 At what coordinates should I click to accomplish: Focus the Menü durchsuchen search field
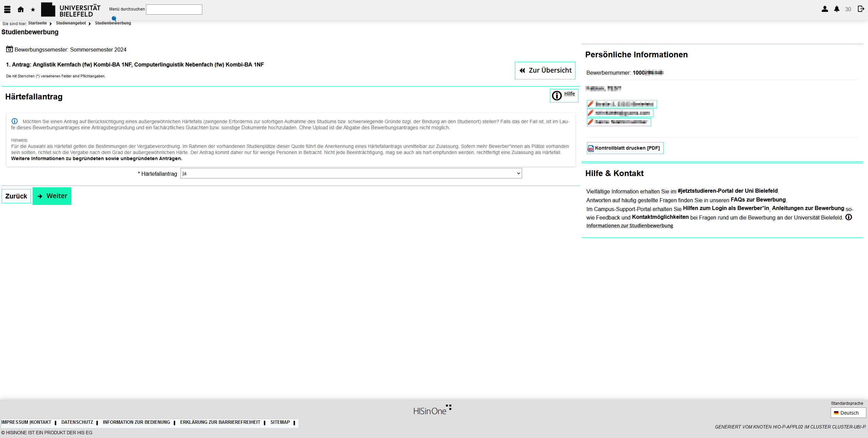click(174, 9)
